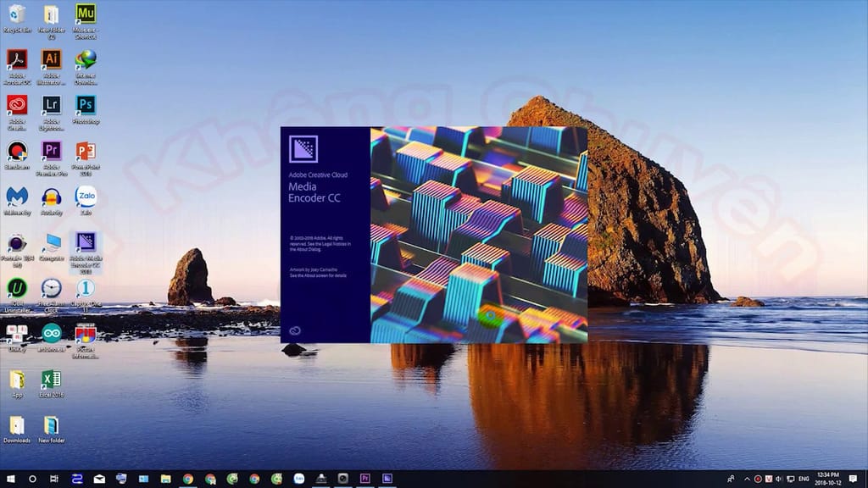Select the Bandicam desktop icon
The image size is (868, 488).
(x=17, y=156)
